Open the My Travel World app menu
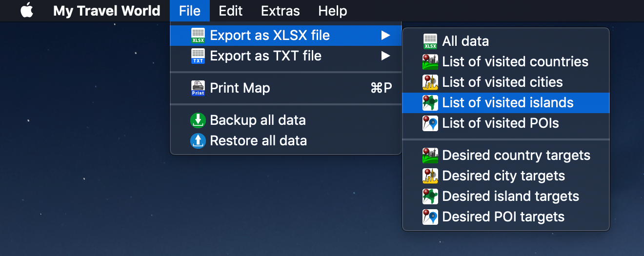 point(107,11)
